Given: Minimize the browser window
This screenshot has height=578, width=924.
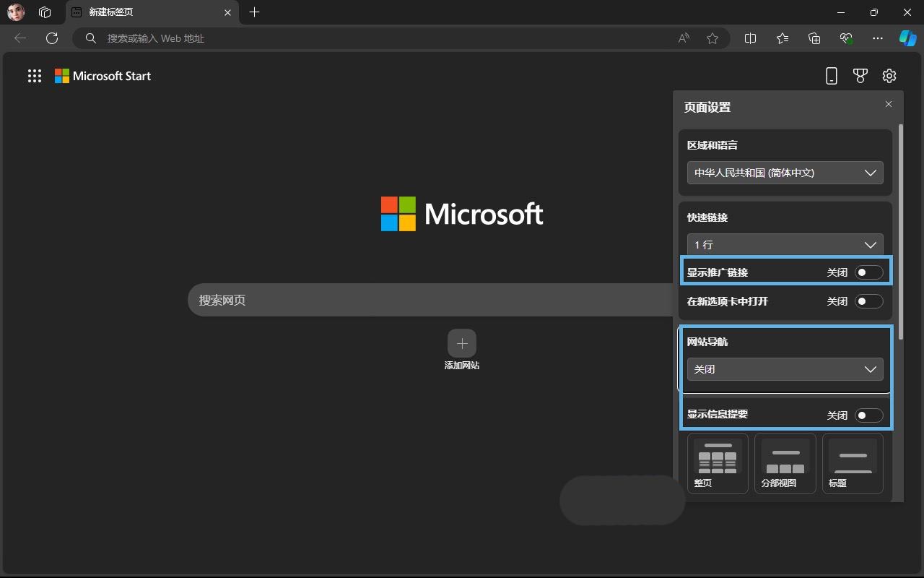Looking at the screenshot, I should [841, 12].
